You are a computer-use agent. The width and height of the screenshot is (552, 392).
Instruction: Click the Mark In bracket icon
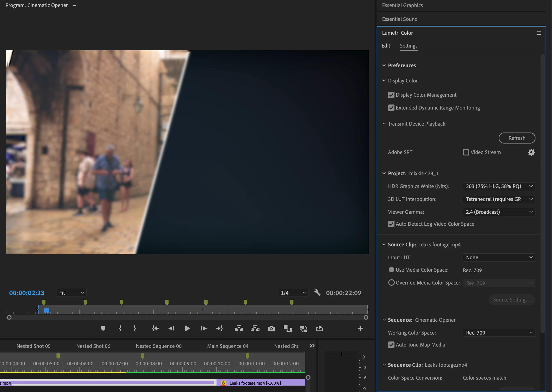120,329
